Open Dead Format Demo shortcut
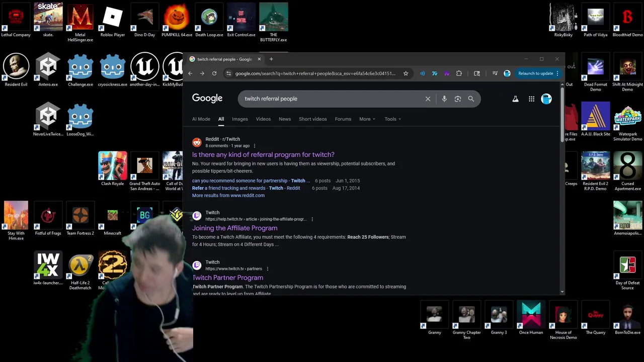 596,72
